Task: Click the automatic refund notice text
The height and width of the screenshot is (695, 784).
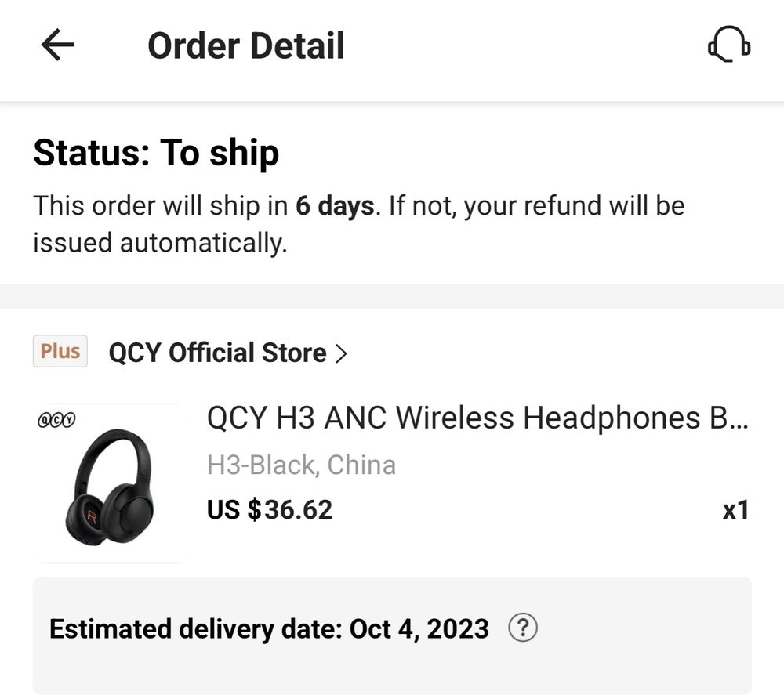Action: click(x=358, y=224)
